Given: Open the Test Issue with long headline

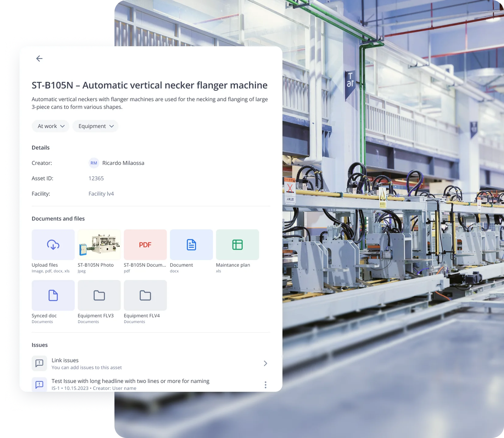Looking at the screenshot, I should 130,381.
